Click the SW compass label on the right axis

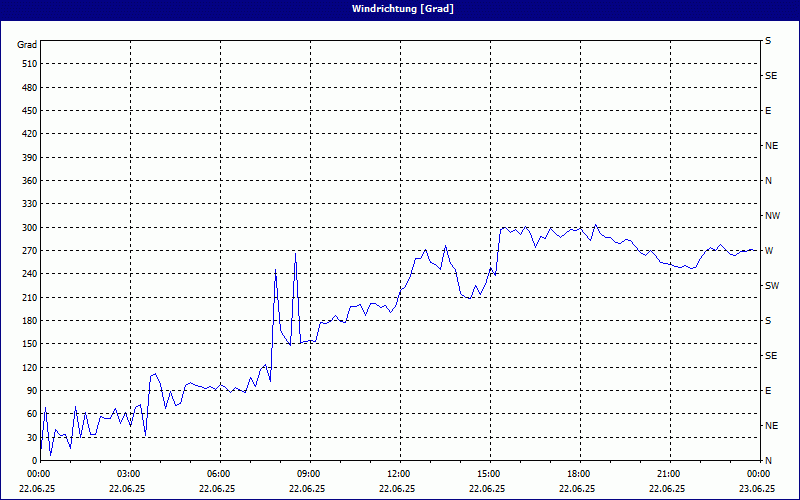tap(772, 286)
